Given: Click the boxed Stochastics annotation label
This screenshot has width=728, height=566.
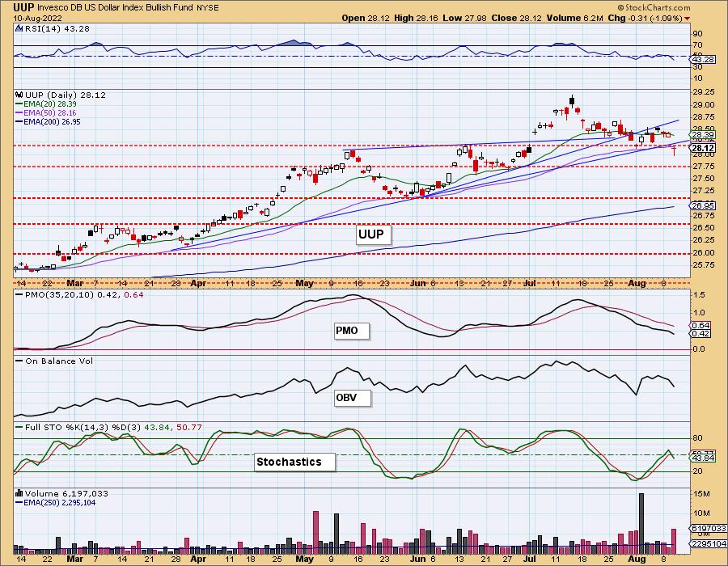Looking at the screenshot, I should 294,462.
